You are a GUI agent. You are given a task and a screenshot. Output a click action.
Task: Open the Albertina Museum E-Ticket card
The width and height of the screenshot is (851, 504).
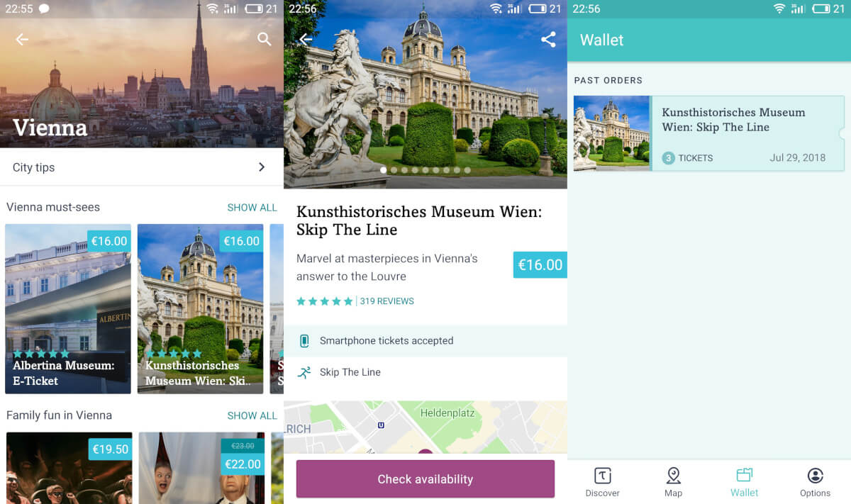point(68,309)
